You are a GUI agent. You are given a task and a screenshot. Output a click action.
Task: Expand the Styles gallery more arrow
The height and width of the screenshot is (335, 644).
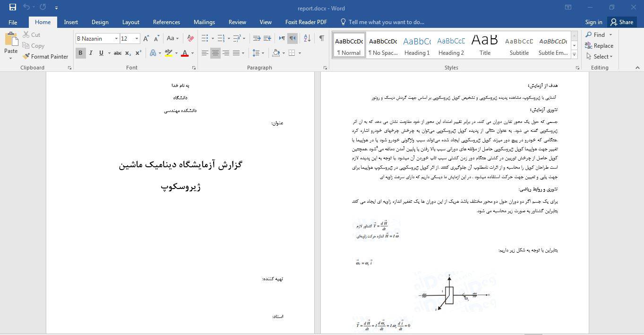tap(575, 54)
